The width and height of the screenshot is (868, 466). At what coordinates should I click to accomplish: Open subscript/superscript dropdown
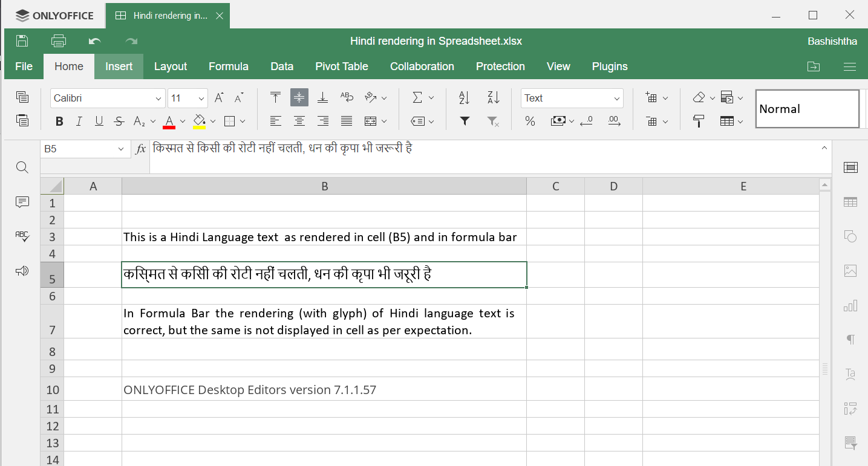153,121
